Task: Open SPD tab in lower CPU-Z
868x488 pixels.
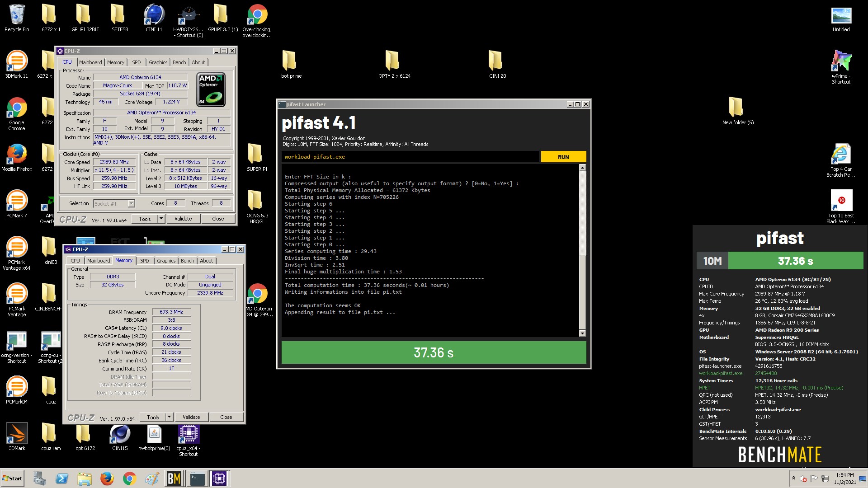Action: tap(145, 261)
